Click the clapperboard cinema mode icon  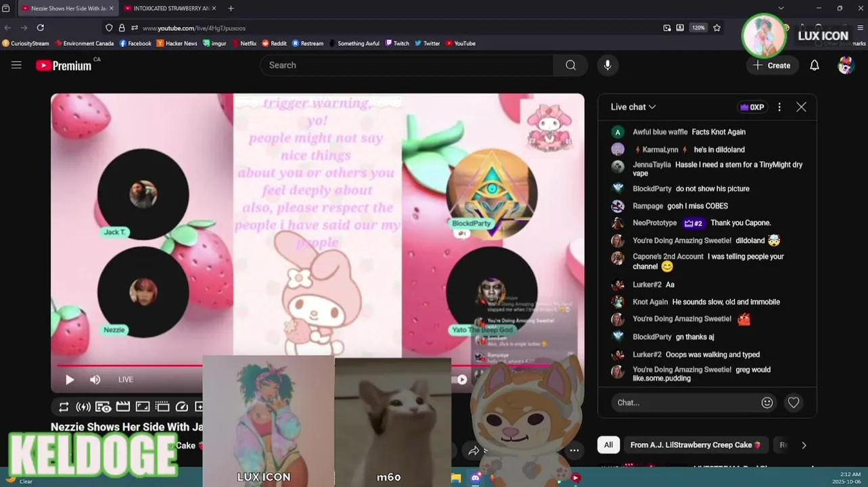pyautogui.click(x=122, y=407)
